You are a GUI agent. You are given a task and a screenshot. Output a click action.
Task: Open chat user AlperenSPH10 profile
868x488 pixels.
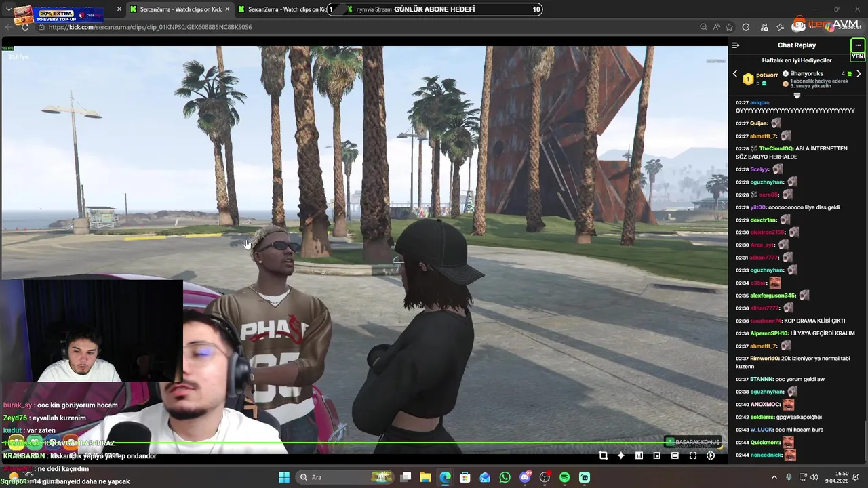coord(769,333)
